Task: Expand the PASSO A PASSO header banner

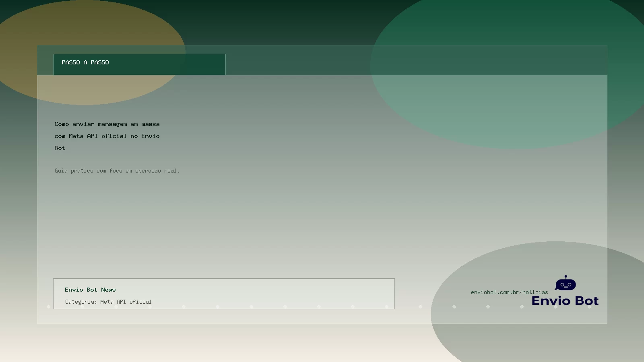Action: [139, 64]
